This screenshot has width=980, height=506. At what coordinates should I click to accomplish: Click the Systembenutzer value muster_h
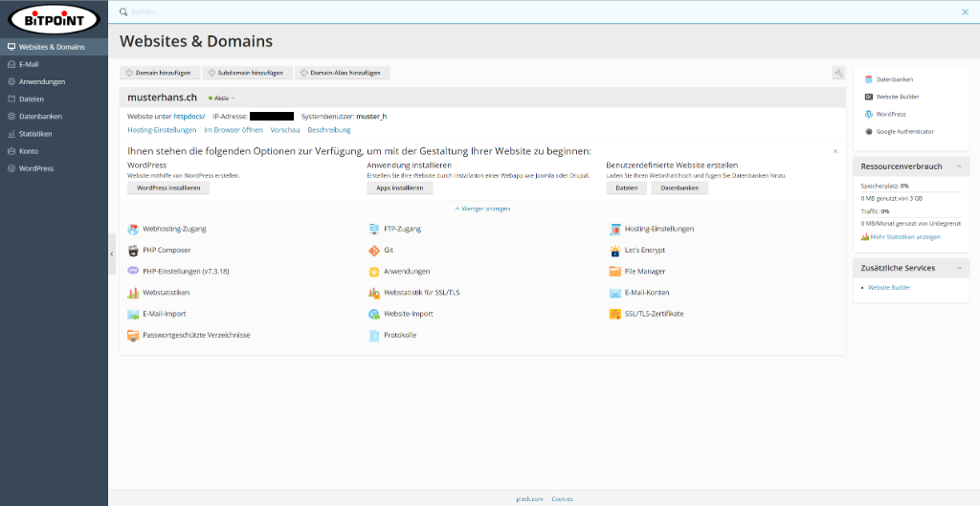(x=371, y=116)
